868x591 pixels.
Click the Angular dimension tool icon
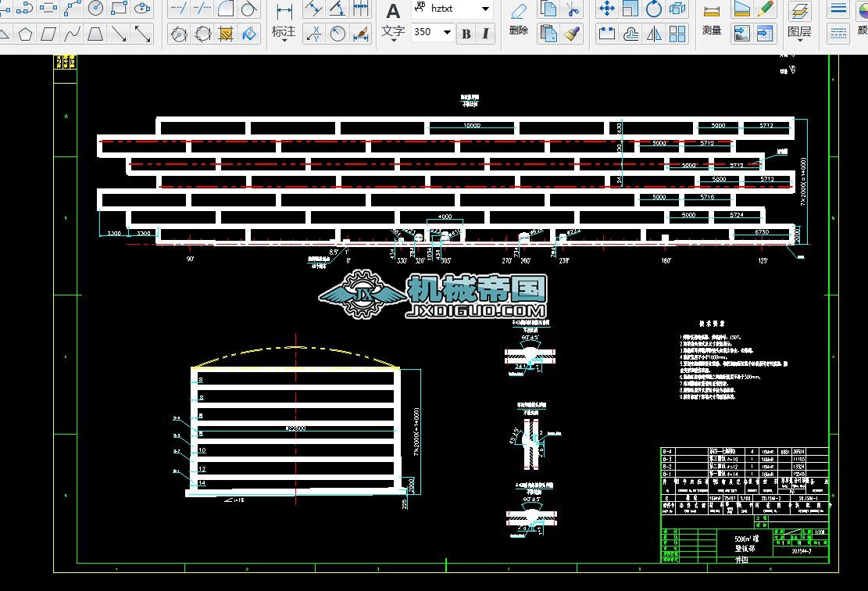(x=338, y=9)
